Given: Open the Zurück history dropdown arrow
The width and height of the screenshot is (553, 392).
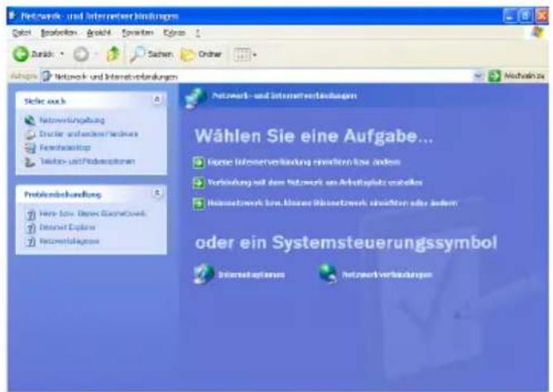Looking at the screenshot, I should [x=62, y=55].
